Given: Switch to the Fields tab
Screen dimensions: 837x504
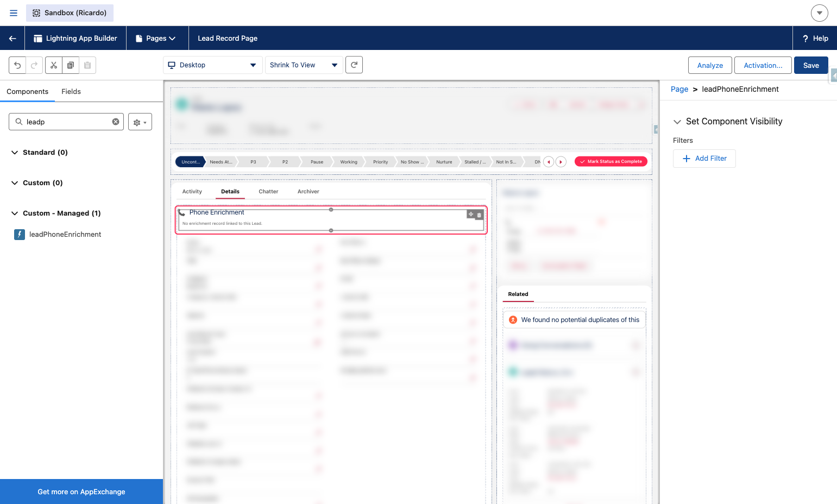Looking at the screenshot, I should [x=71, y=92].
